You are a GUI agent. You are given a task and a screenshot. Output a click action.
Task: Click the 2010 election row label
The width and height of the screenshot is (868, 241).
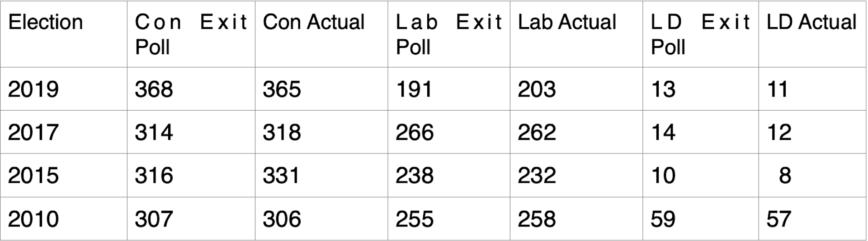click(x=33, y=219)
